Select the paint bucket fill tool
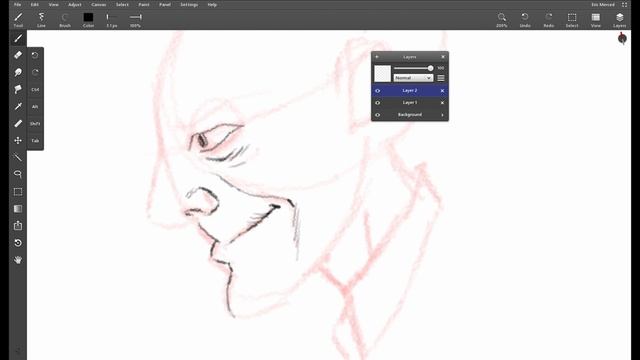 click(x=18, y=89)
